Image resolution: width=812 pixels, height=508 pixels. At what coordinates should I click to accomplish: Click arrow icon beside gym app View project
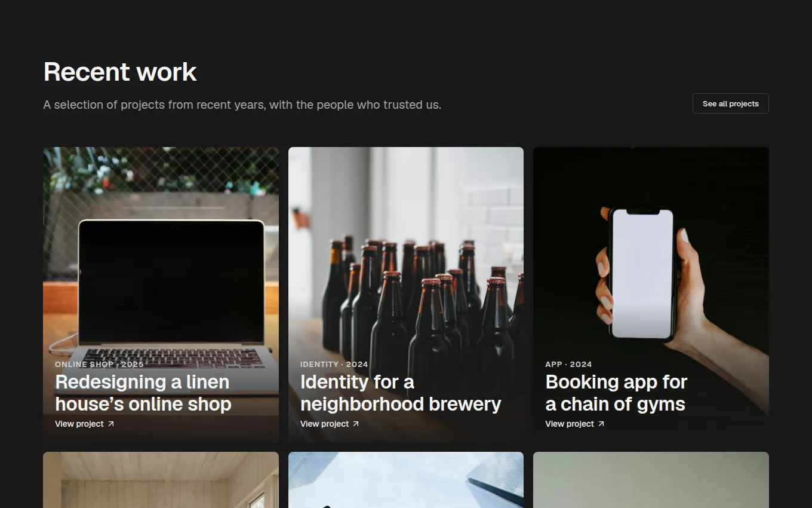pos(601,424)
